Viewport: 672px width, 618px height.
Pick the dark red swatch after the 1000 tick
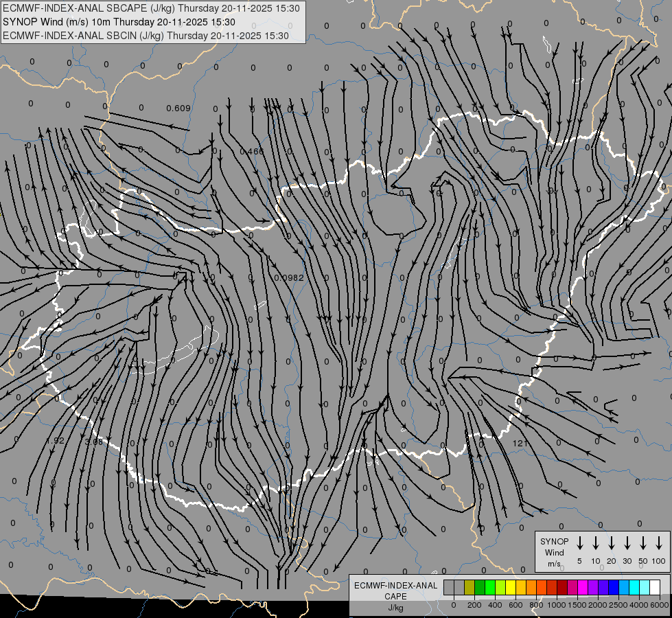pos(562,587)
